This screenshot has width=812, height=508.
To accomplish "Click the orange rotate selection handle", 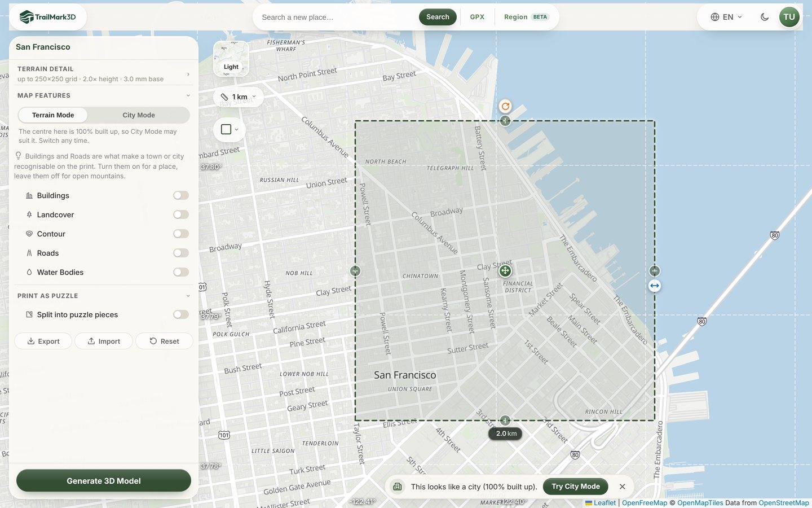I will [x=505, y=106].
